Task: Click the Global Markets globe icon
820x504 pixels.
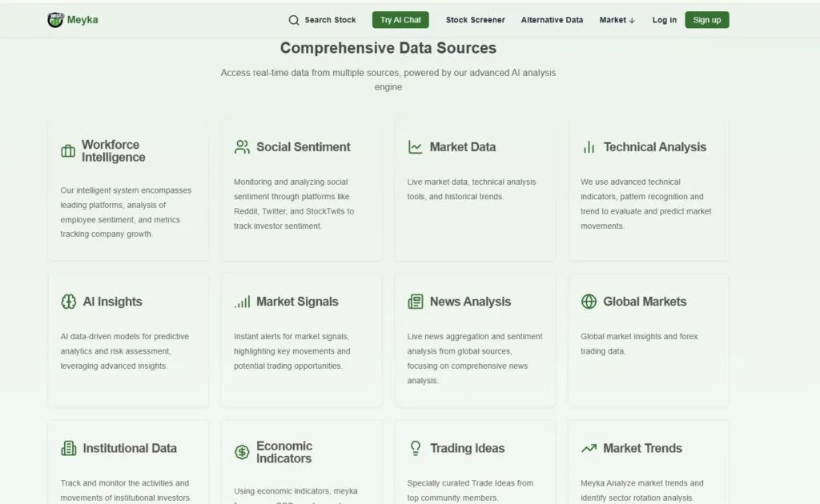Action: pos(588,302)
